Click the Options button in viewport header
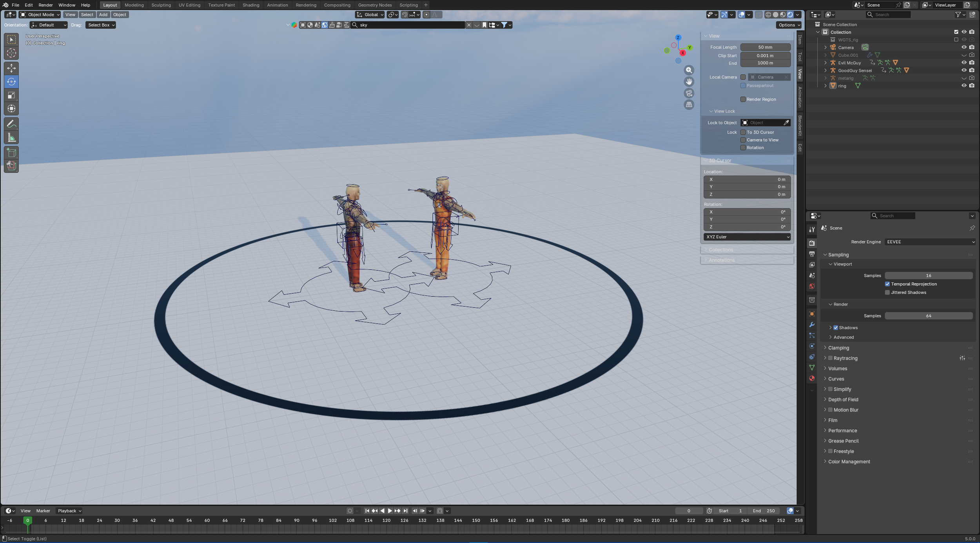This screenshot has height=543, width=980. pos(789,25)
